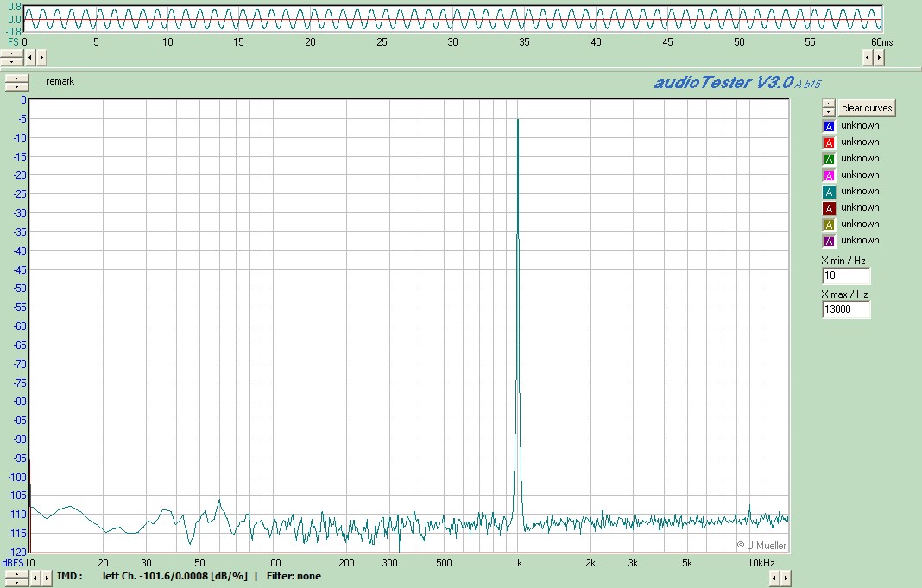Click right arrow near the 60ms end
This screenshot has height=588, width=922.
[879, 58]
